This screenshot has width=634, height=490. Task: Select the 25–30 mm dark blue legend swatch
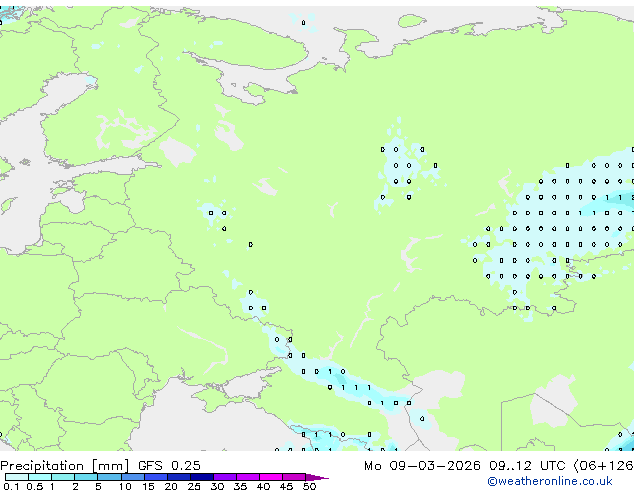[202, 477]
